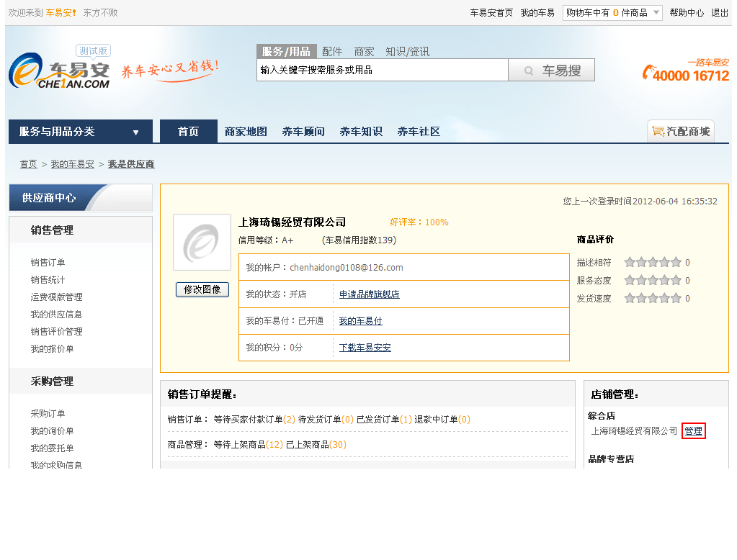The width and height of the screenshot is (737, 560).
Task: Open the 汽配商城 button
Action: (x=681, y=131)
